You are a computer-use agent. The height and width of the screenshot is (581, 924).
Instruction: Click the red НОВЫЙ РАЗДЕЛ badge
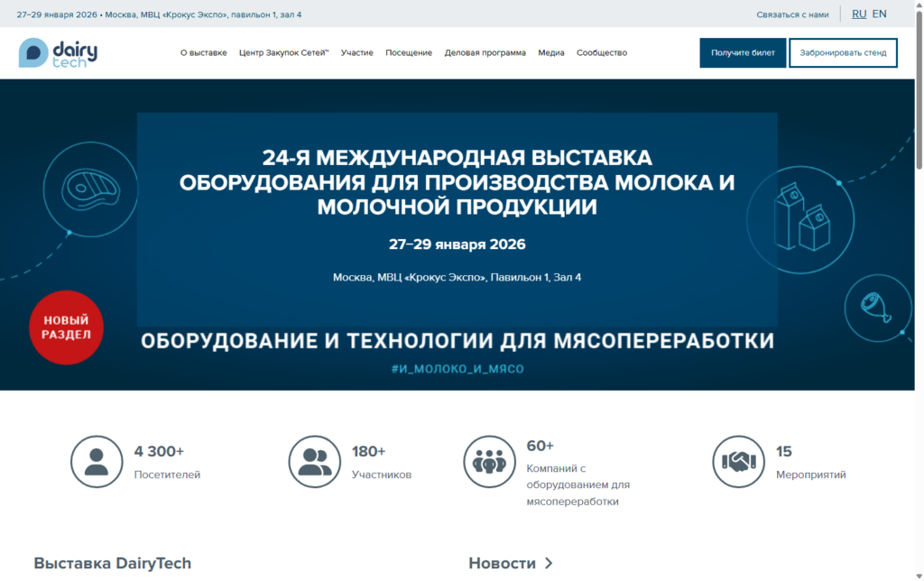pos(66,327)
